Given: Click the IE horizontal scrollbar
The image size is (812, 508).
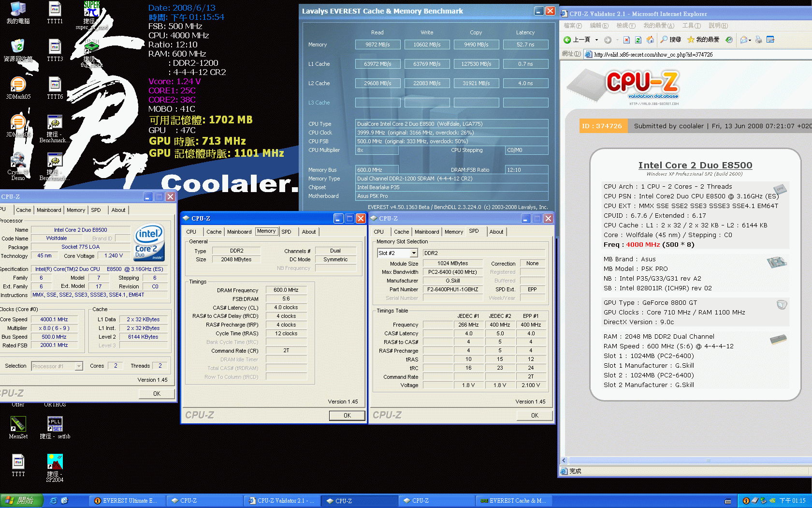Looking at the screenshot, I should pyautogui.click(x=689, y=461).
